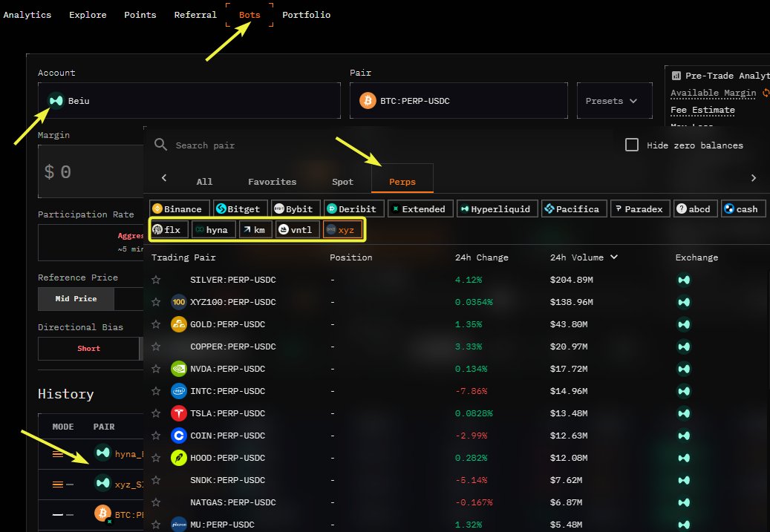Select the All pairs tab
This screenshot has width=770, height=532.
pos(204,182)
